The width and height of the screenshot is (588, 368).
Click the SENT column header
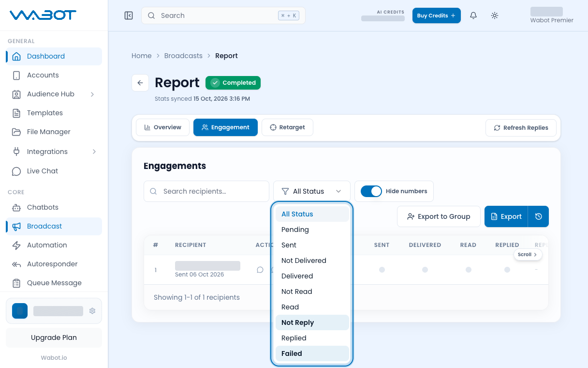pyautogui.click(x=382, y=245)
